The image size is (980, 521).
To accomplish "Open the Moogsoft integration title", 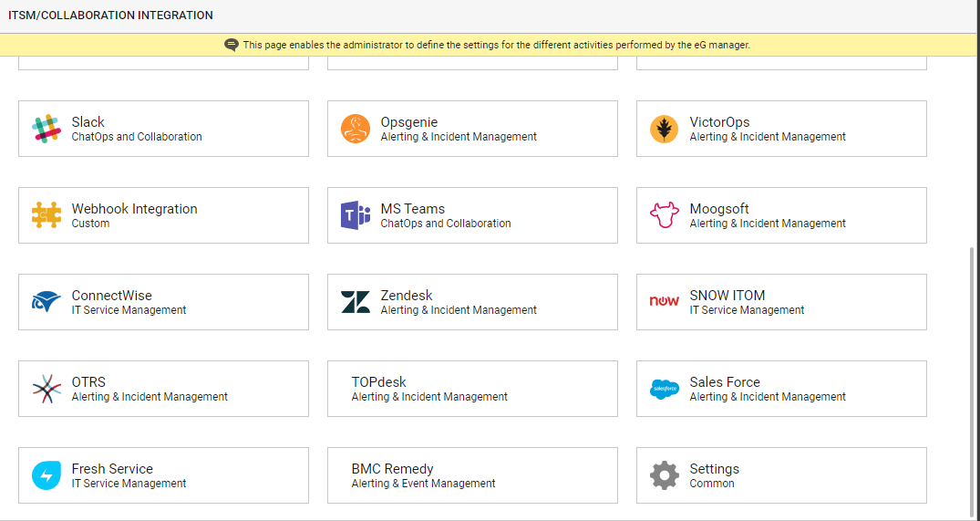I will [719, 209].
